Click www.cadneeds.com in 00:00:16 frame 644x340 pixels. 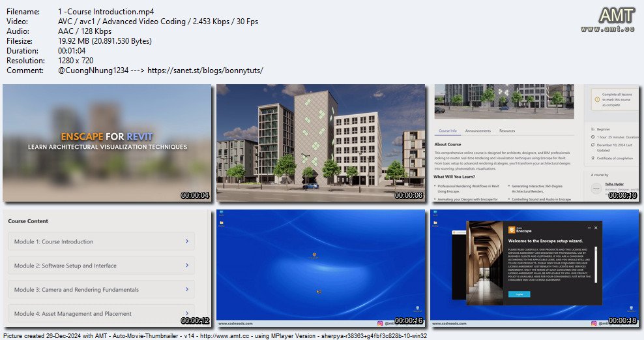coord(235,324)
